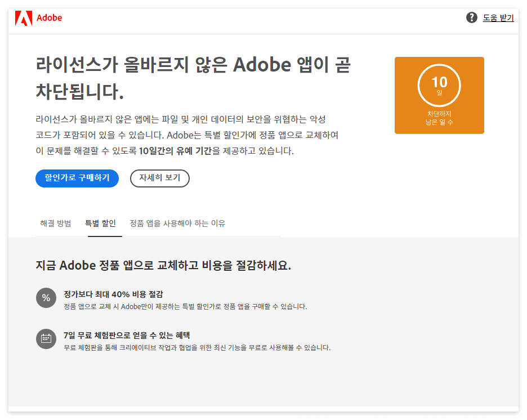Click the percent discount icon
527x420 pixels.
tap(46, 298)
